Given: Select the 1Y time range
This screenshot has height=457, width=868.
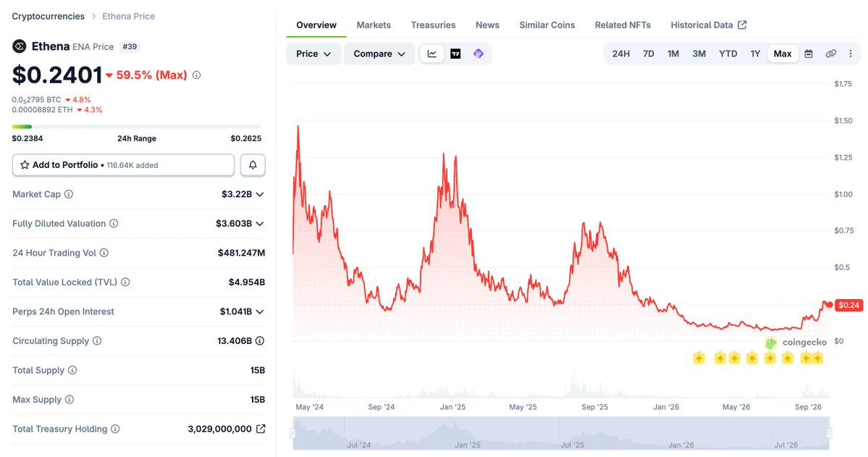Looking at the screenshot, I should 755,54.
